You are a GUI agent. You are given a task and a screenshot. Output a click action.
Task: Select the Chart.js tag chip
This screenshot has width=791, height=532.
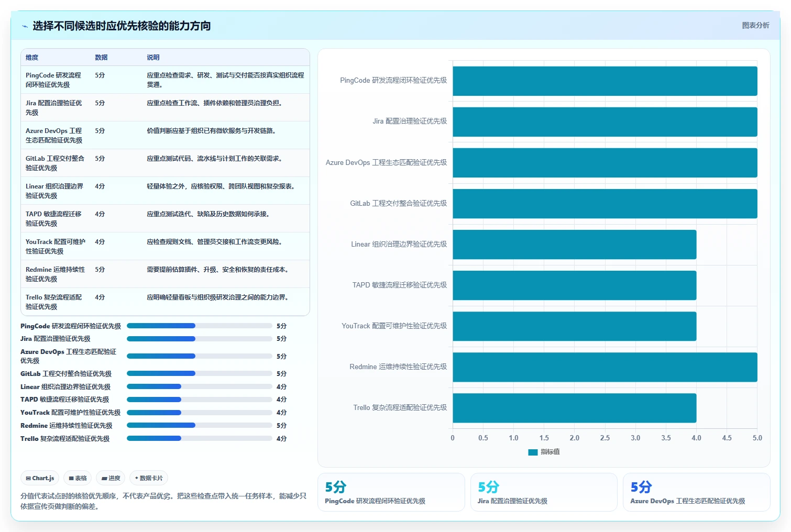(40, 478)
